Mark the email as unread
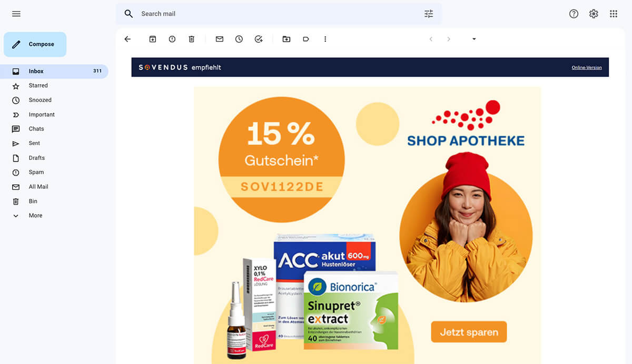 (x=220, y=39)
